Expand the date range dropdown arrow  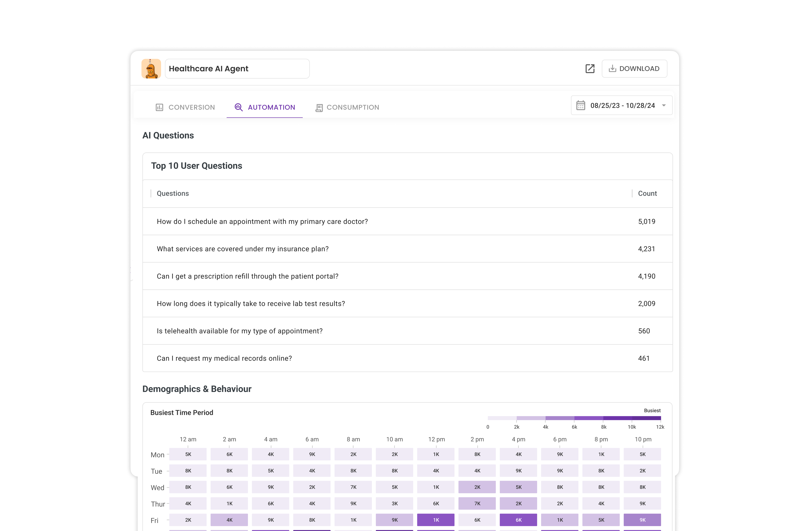(x=664, y=105)
